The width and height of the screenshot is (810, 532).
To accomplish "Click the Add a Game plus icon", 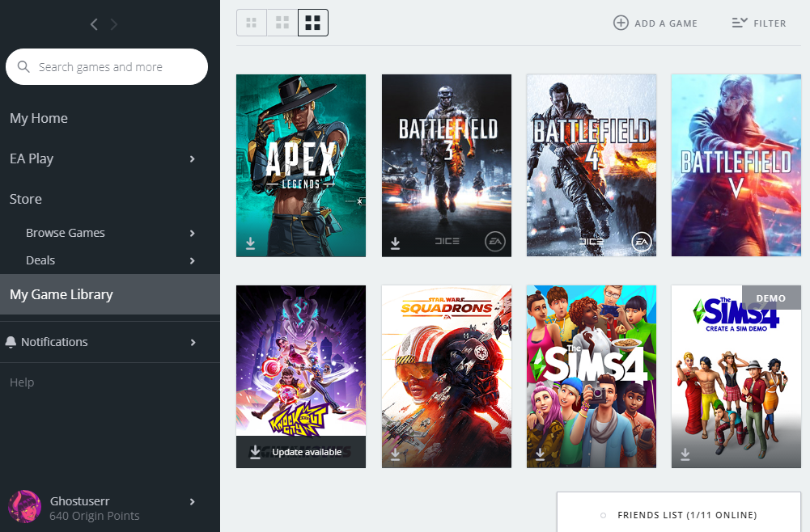I will [621, 23].
